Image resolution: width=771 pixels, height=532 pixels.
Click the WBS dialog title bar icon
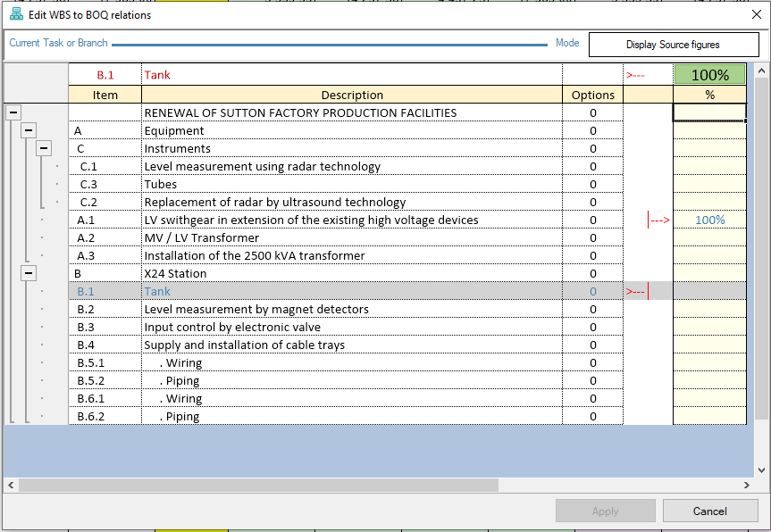coord(15,15)
